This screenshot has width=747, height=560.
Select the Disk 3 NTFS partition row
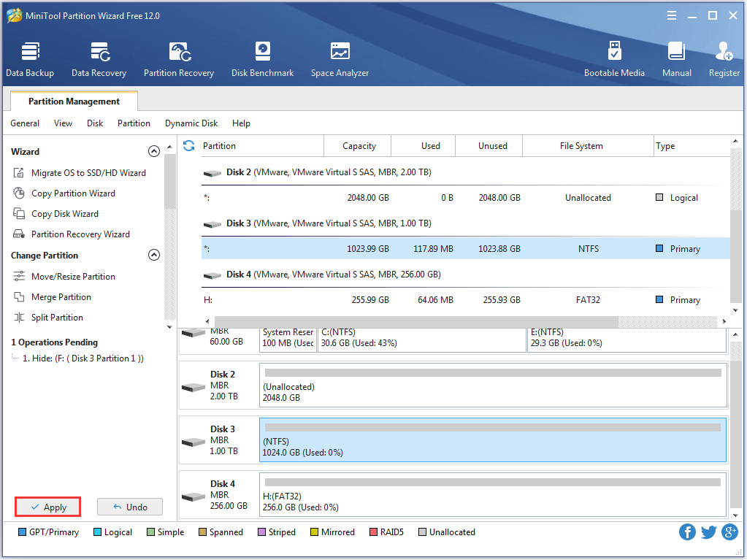click(465, 248)
